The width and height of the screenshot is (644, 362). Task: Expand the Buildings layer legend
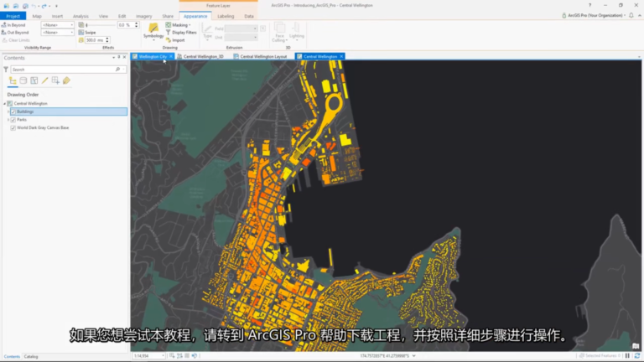click(x=8, y=111)
